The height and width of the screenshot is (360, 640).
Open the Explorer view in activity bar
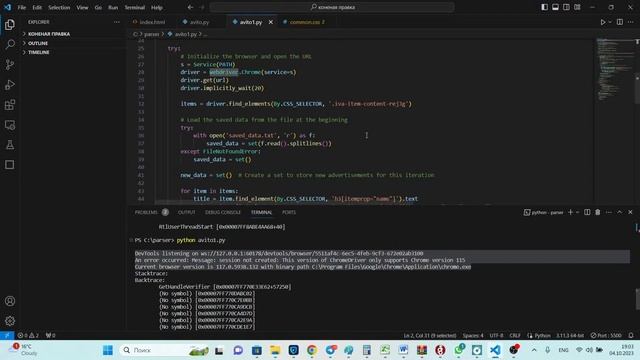click(10, 24)
